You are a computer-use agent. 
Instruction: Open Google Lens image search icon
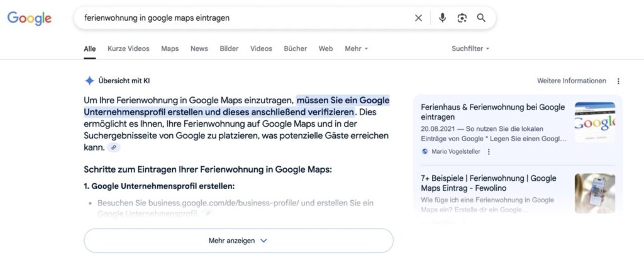click(462, 18)
